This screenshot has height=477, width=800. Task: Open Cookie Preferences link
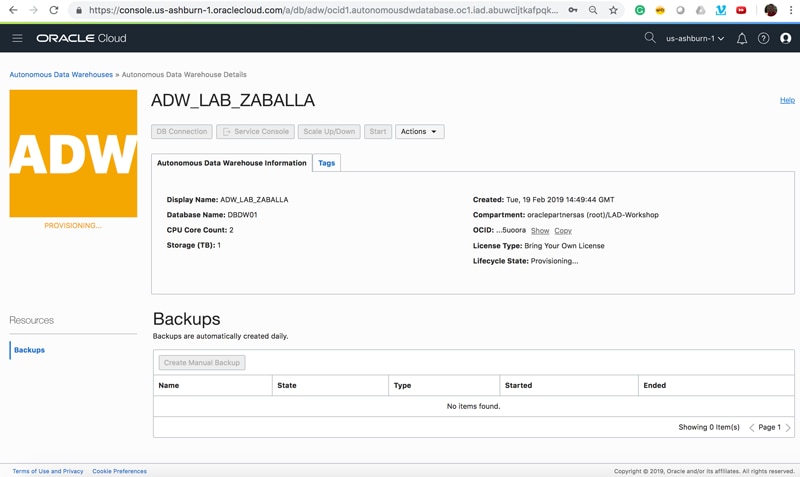click(x=119, y=471)
